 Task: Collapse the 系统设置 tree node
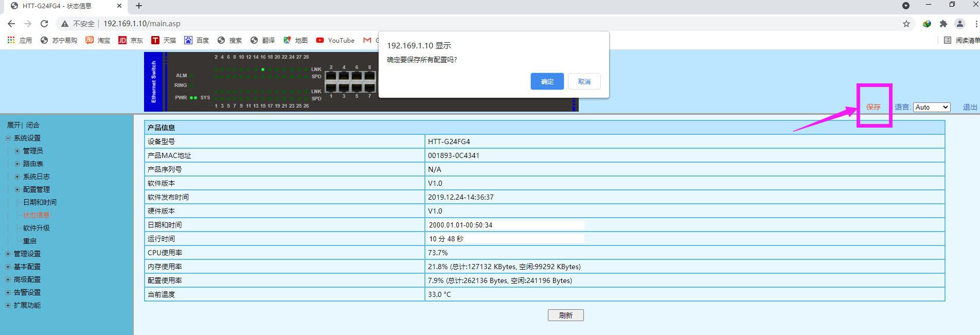point(8,138)
